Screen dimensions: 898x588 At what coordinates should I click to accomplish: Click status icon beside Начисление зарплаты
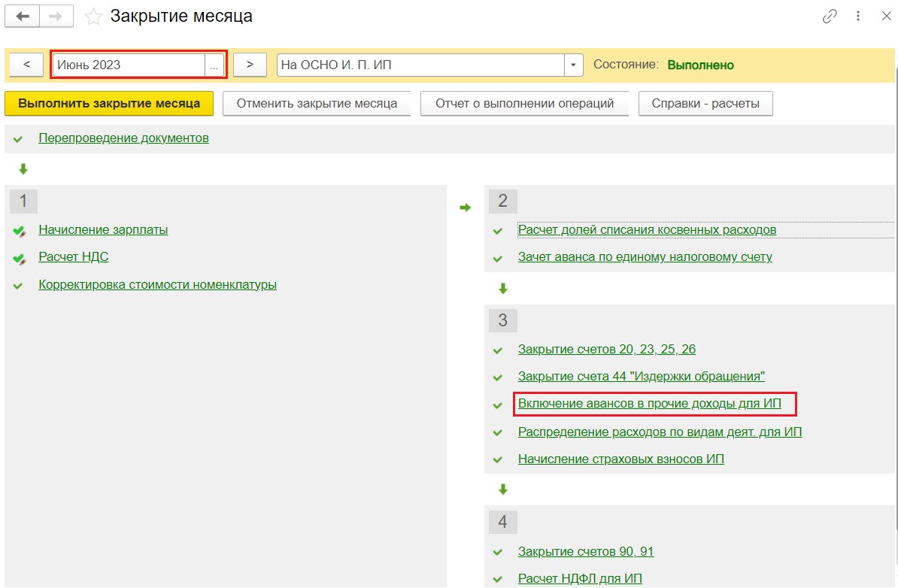point(19,232)
